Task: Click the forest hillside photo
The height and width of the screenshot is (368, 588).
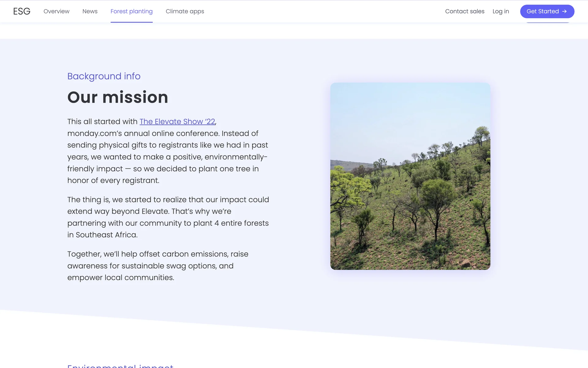Action: coord(410,176)
